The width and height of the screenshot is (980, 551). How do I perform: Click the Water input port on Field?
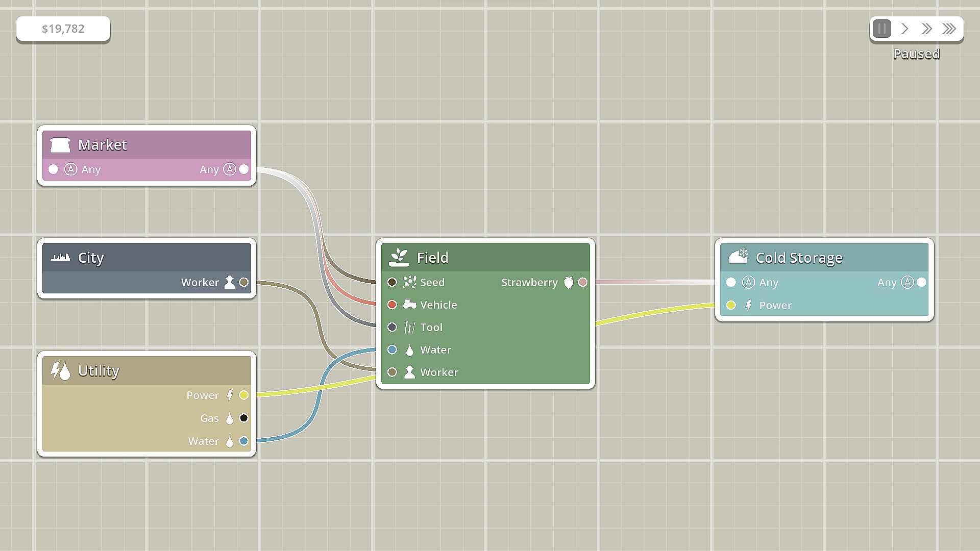click(x=392, y=349)
